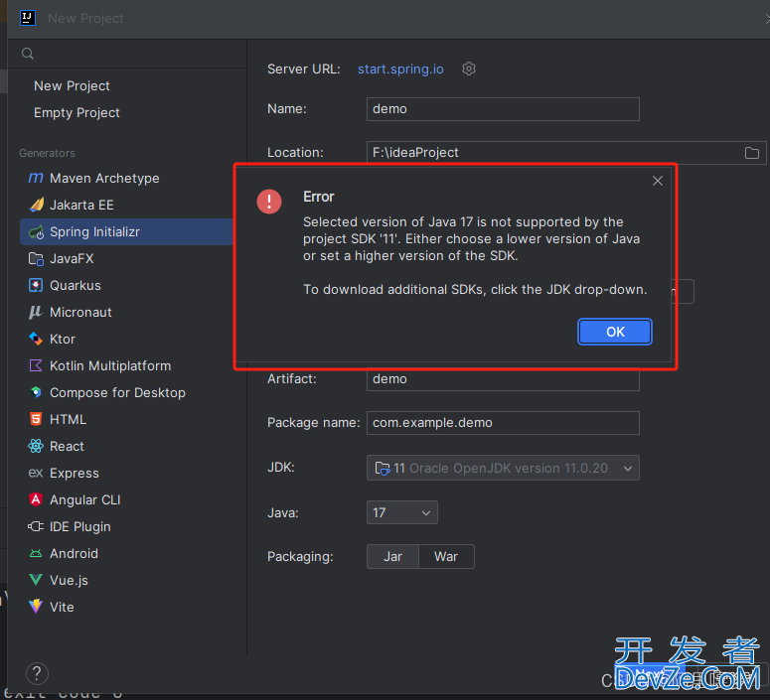The image size is (770, 700).
Task: Select JavaFX generator label
Action: [x=72, y=259]
